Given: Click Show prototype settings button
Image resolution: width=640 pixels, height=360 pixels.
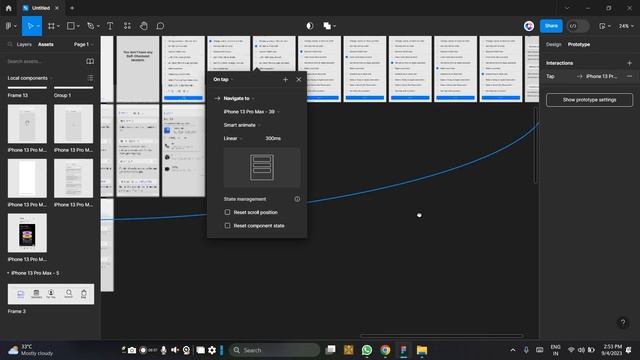Looking at the screenshot, I should 589,100.
